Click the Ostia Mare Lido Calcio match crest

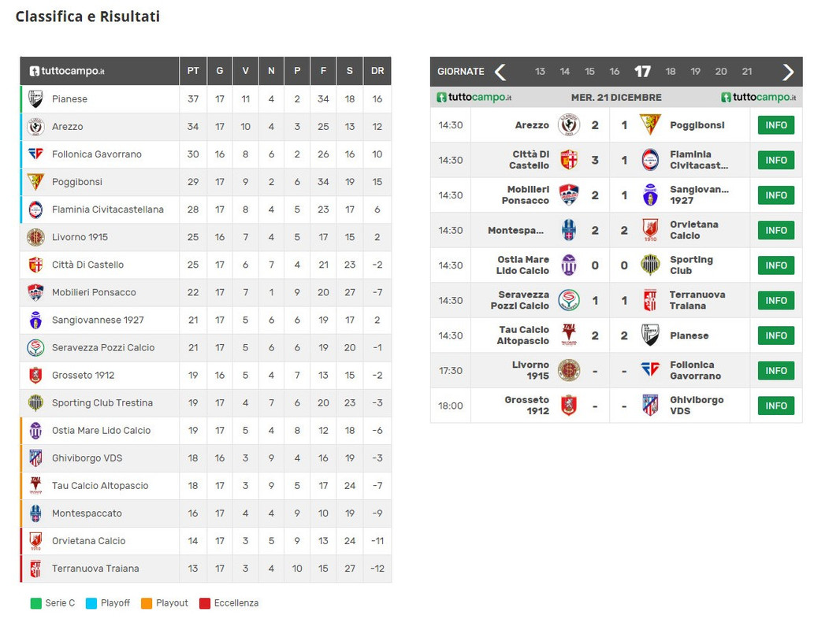tap(568, 265)
